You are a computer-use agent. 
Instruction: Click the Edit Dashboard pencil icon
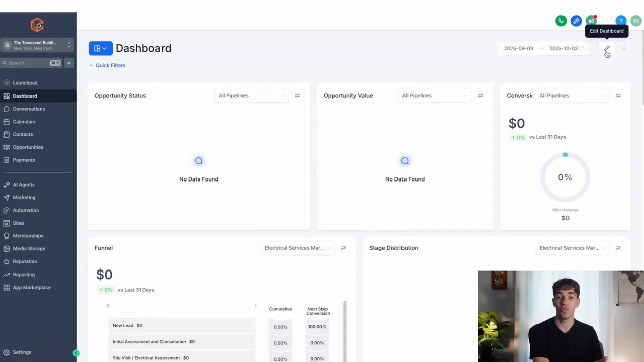607,48
